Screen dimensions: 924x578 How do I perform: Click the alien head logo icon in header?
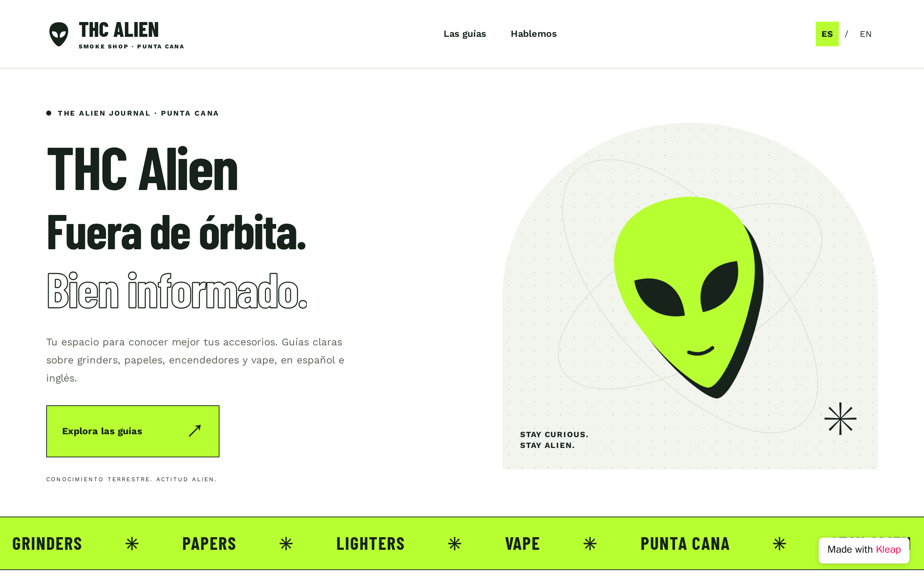pyautogui.click(x=59, y=34)
